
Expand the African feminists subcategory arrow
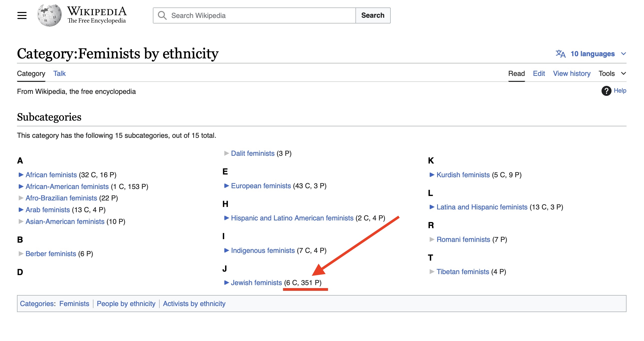[x=21, y=175]
